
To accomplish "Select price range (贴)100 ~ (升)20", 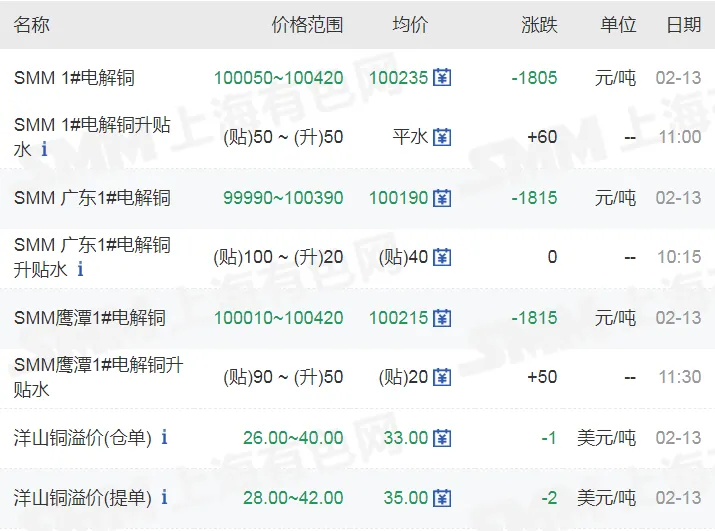I will click(x=278, y=257).
